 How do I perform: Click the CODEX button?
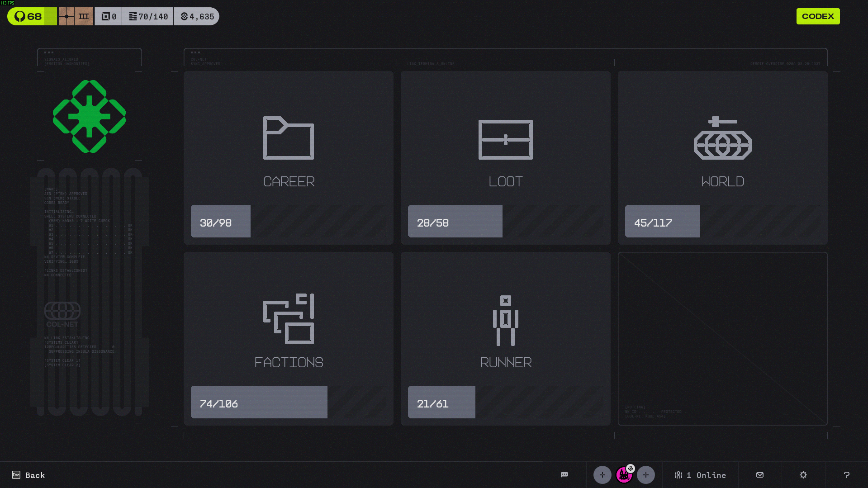[818, 16]
